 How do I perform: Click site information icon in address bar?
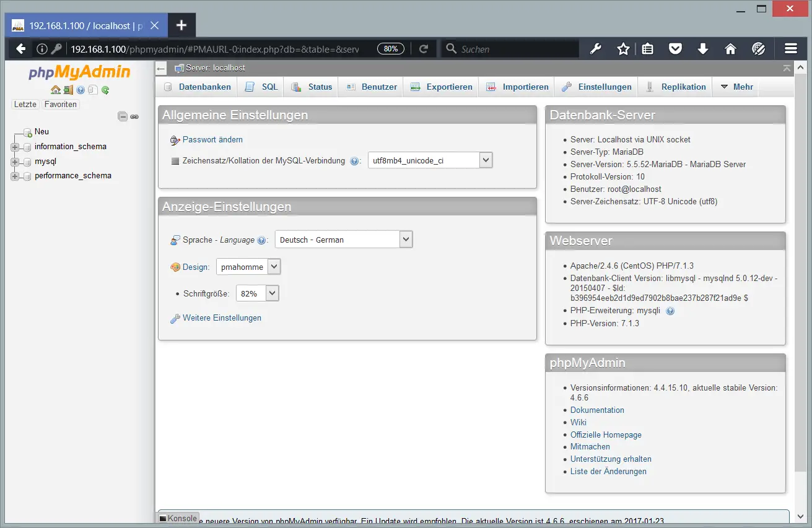coord(42,49)
